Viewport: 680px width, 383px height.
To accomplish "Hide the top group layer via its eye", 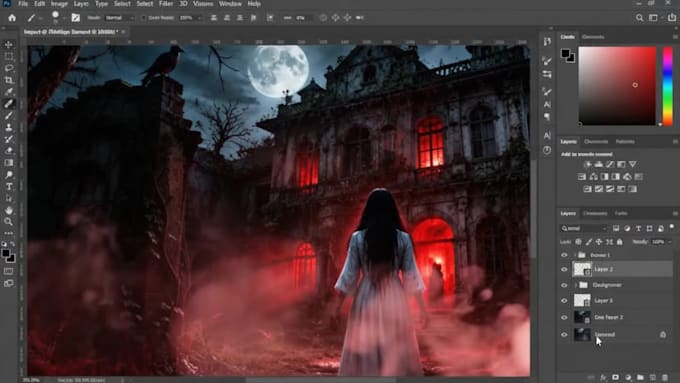I will (564, 255).
